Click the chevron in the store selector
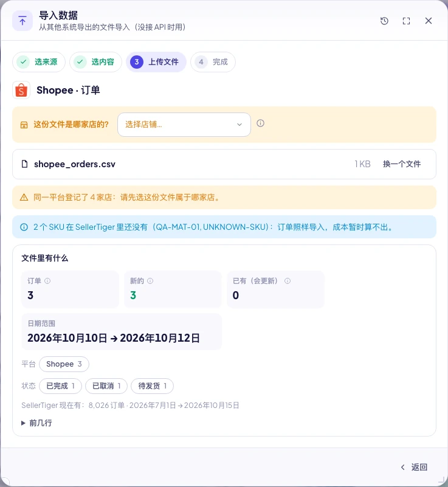 click(240, 125)
